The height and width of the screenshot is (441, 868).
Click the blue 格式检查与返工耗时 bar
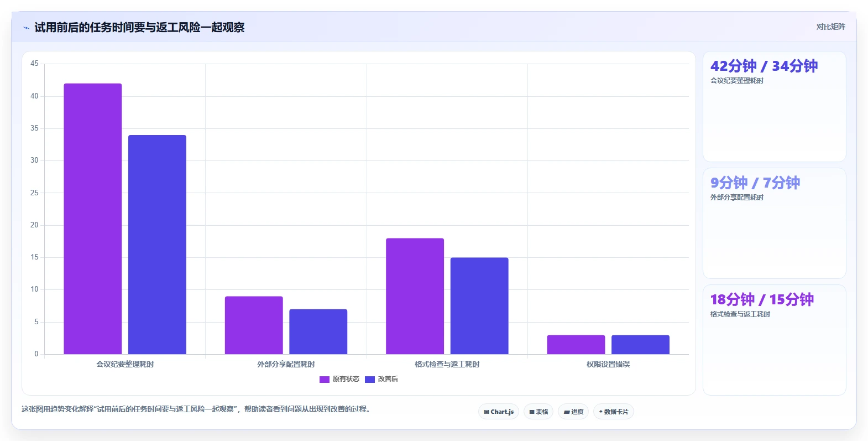click(479, 306)
